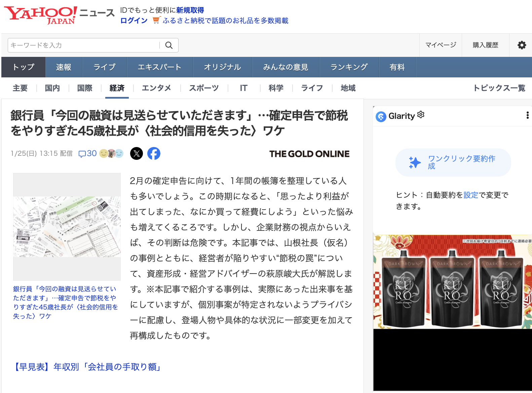Go to the 地域 category

coord(348,88)
